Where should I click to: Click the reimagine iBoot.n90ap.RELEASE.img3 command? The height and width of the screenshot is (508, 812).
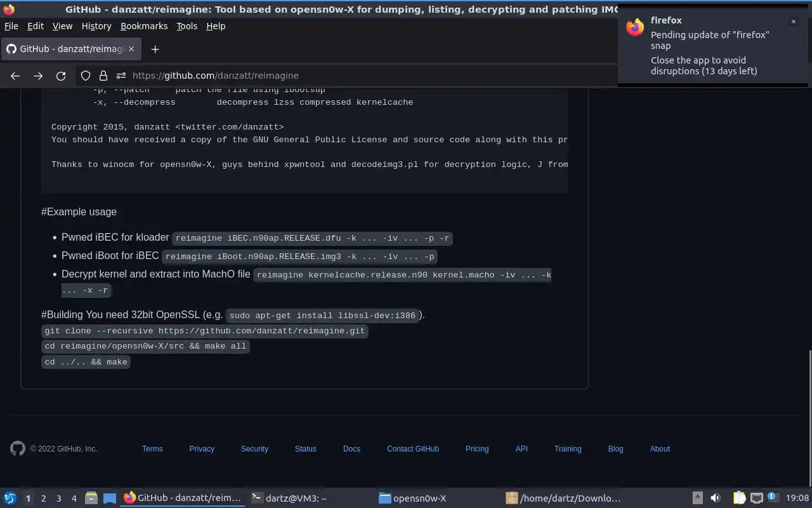[299, 257]
